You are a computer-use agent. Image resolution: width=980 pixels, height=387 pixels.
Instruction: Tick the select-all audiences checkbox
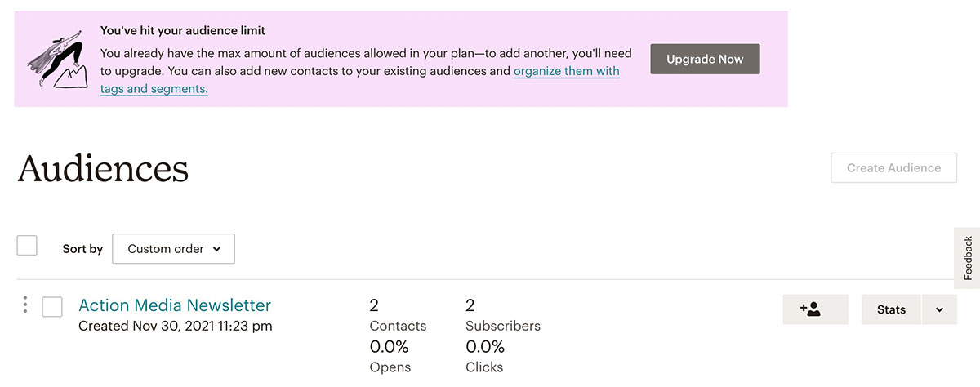coord(27,246)
